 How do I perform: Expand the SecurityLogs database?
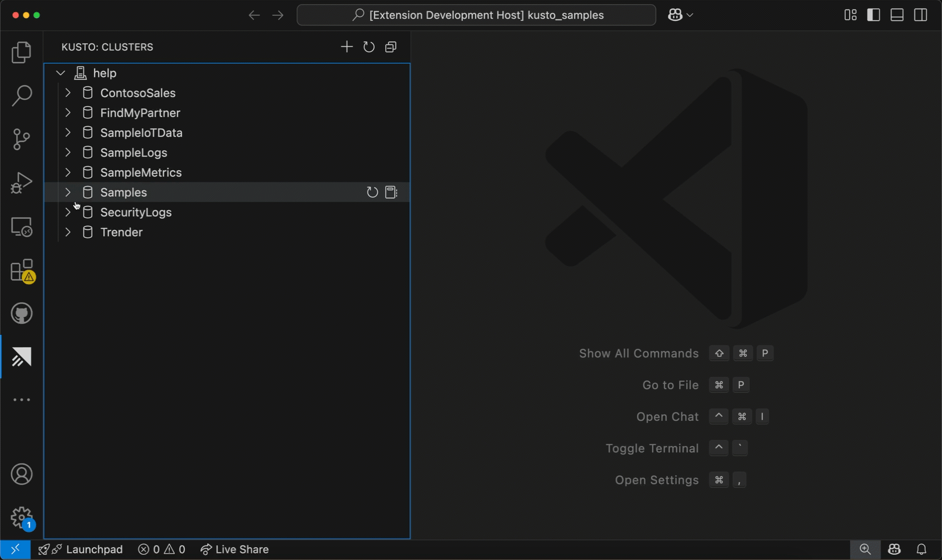(x=68, y=212)
